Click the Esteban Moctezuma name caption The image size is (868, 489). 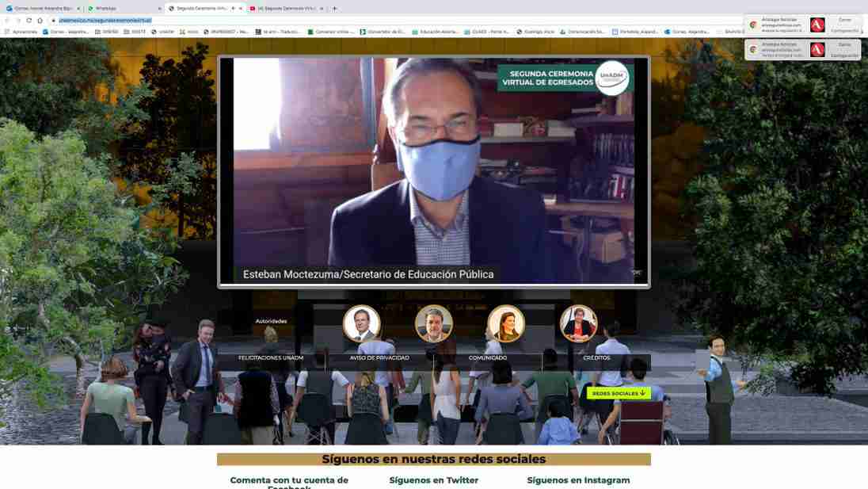tap(368, 274)
